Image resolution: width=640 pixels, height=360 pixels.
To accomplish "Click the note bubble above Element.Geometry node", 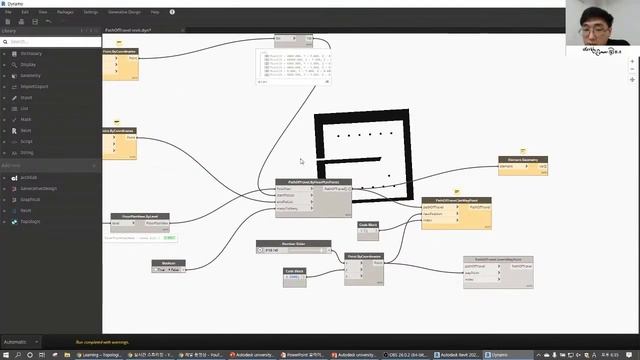I will (523, 151).
